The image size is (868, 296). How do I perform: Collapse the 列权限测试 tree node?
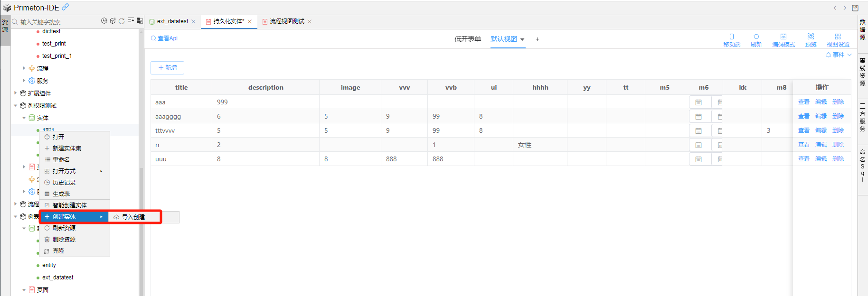[x=16, y=106]
